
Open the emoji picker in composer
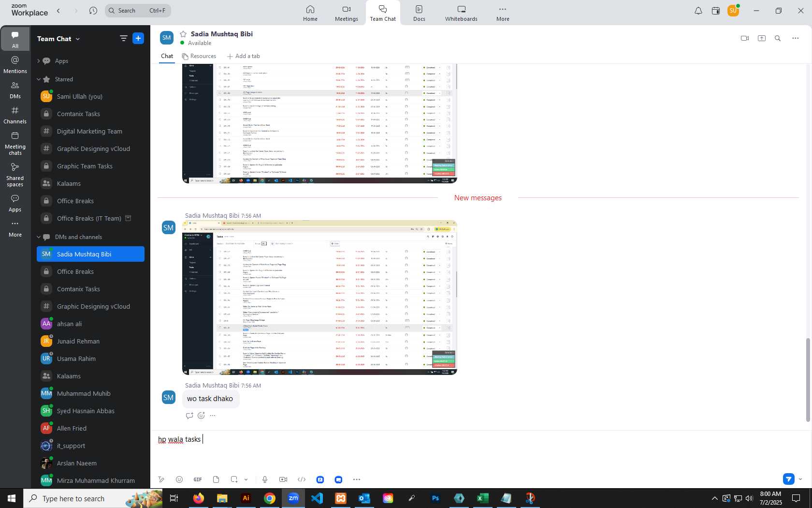point(179,479)
